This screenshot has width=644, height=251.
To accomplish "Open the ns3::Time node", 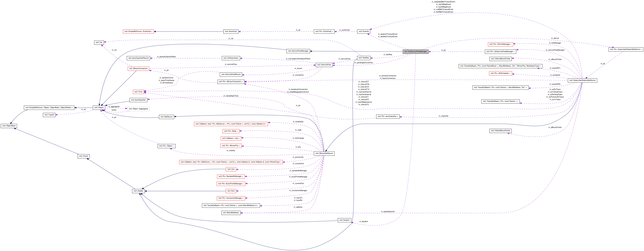I will point(138,92).
